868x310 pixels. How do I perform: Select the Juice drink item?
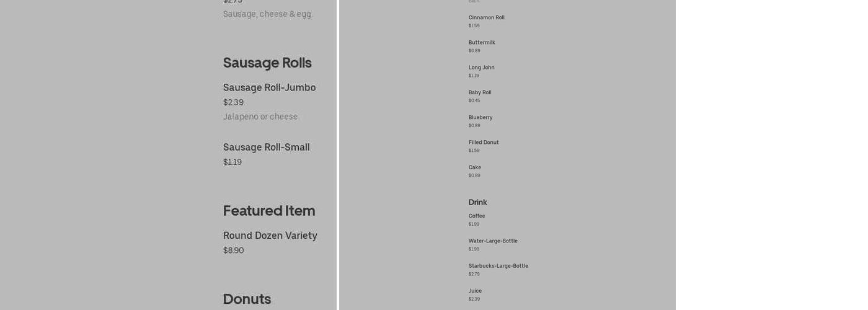(x=475, y=291)
